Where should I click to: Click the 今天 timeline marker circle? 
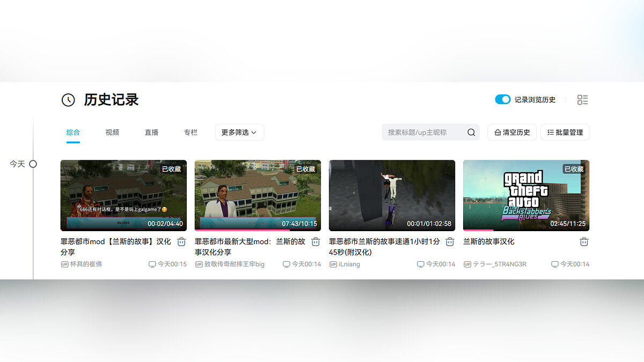pos(33,164)
